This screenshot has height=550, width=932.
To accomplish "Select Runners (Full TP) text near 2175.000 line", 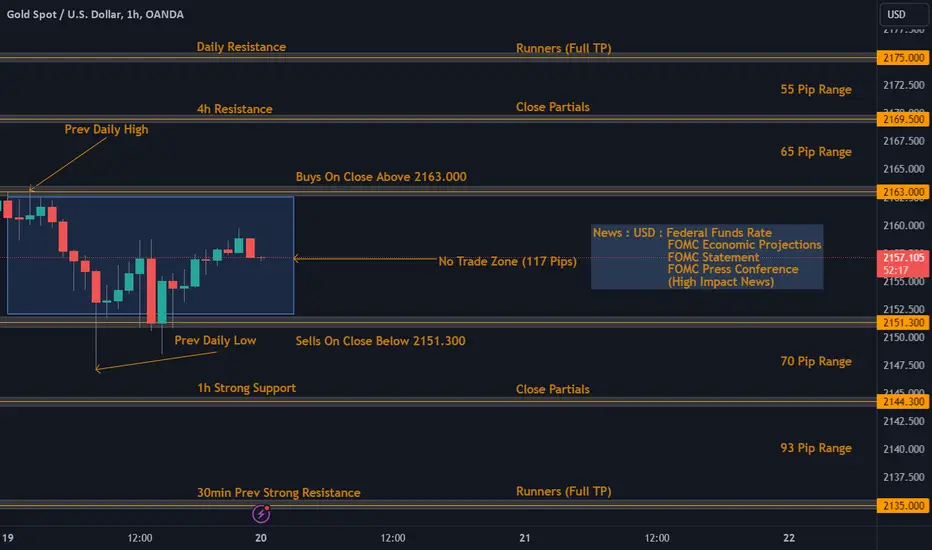I will coord(563,48).
